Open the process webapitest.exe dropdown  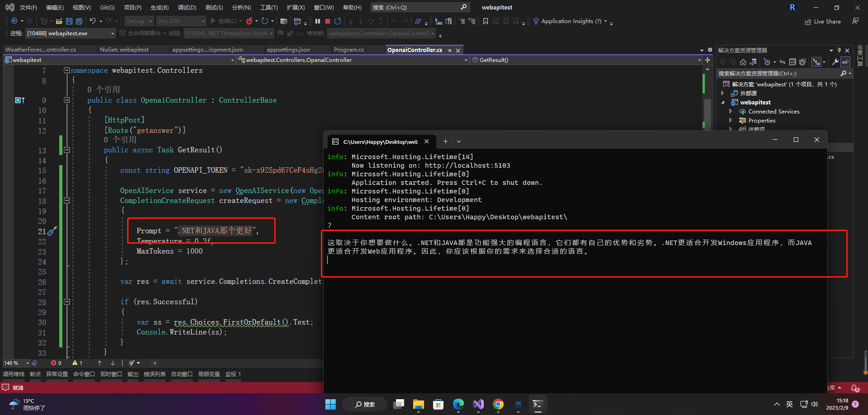(x=71, y=33)
